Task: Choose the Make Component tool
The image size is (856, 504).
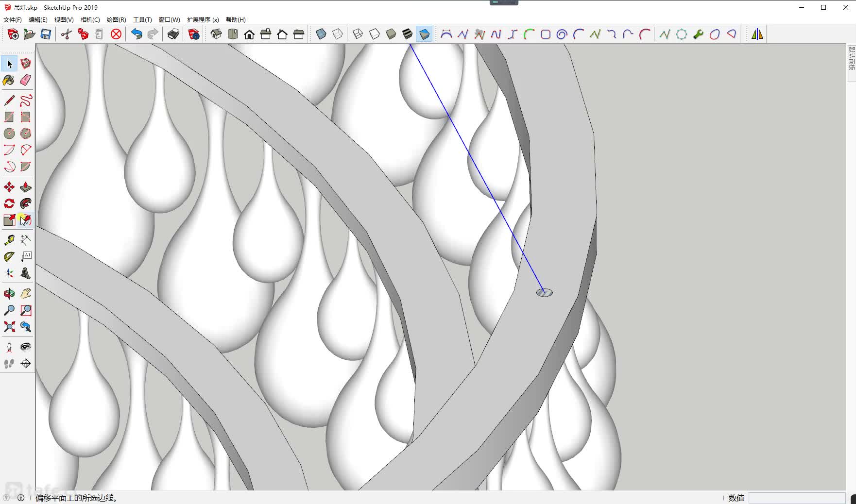Action: (x=26, y=64)
